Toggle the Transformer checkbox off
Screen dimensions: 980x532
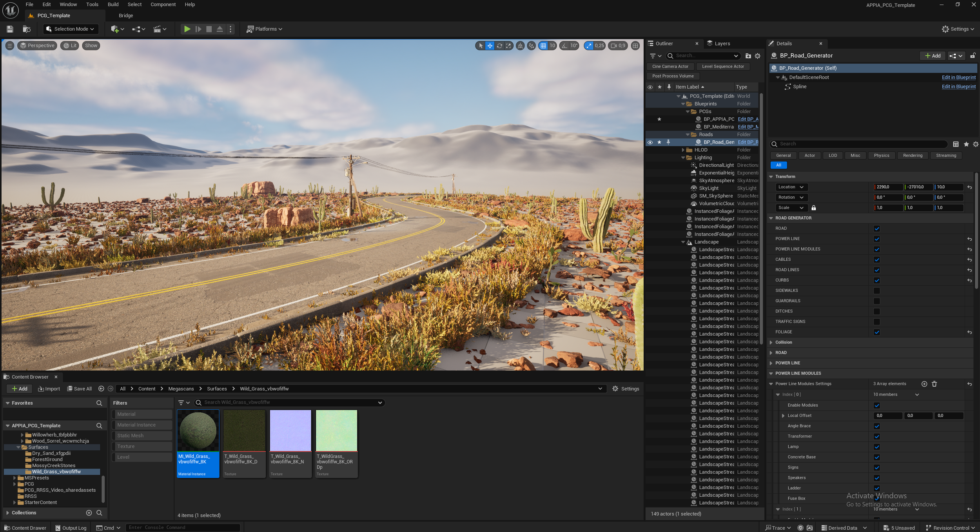coord(877,436)
